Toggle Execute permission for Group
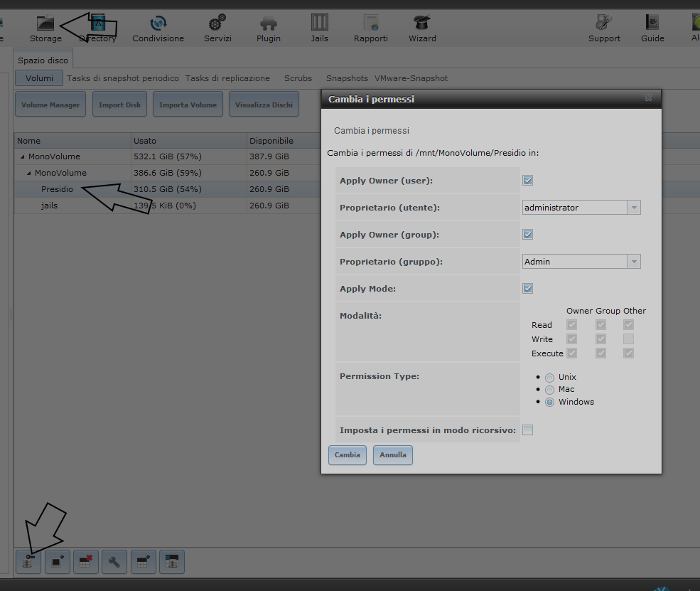Viewport: 700px width, 591px height. (x=601, y=353)
